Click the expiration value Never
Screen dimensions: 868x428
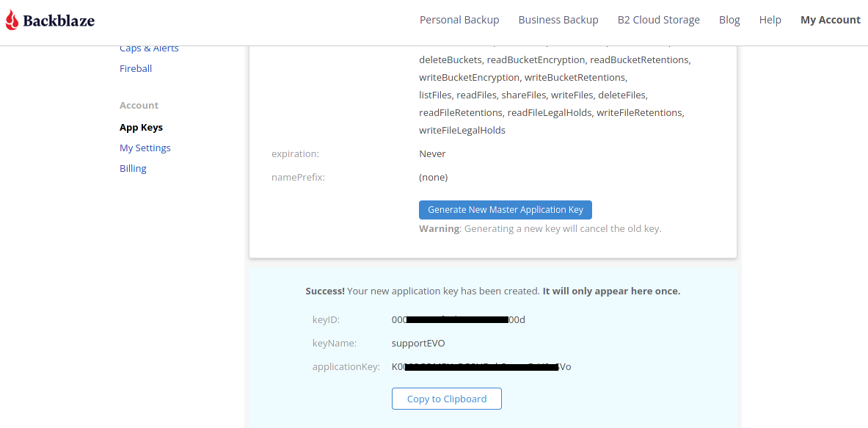432,154
